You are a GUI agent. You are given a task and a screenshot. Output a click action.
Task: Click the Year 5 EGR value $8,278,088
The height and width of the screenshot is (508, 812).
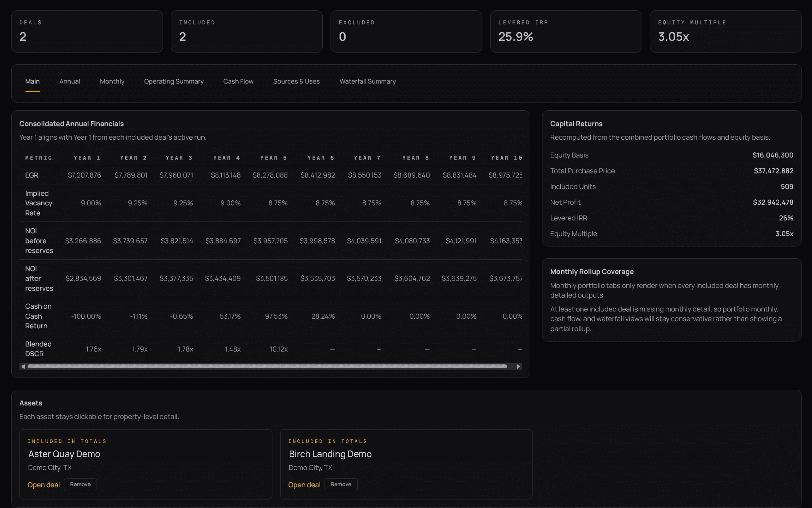click(x=270, y=175)
